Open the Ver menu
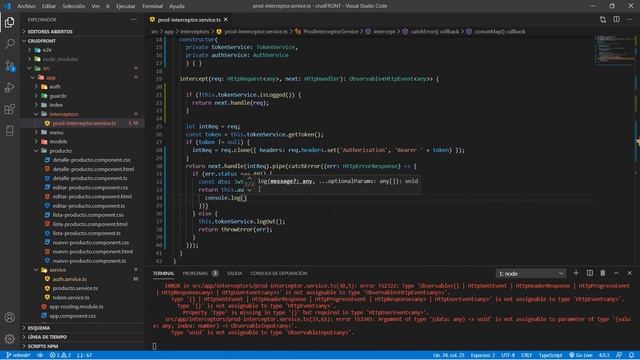 96,6
